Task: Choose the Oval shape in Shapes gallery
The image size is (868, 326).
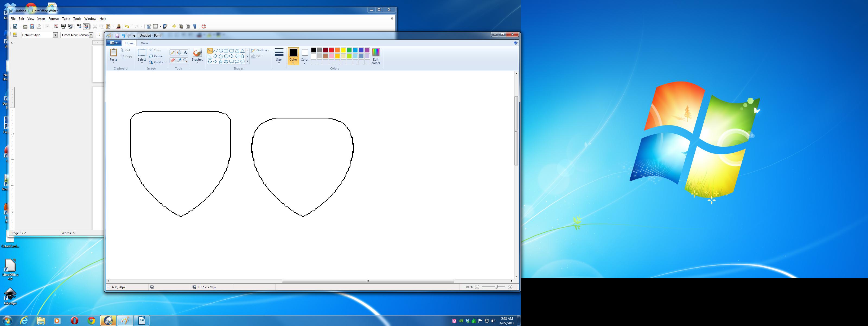Action: (x=221, y=51)
